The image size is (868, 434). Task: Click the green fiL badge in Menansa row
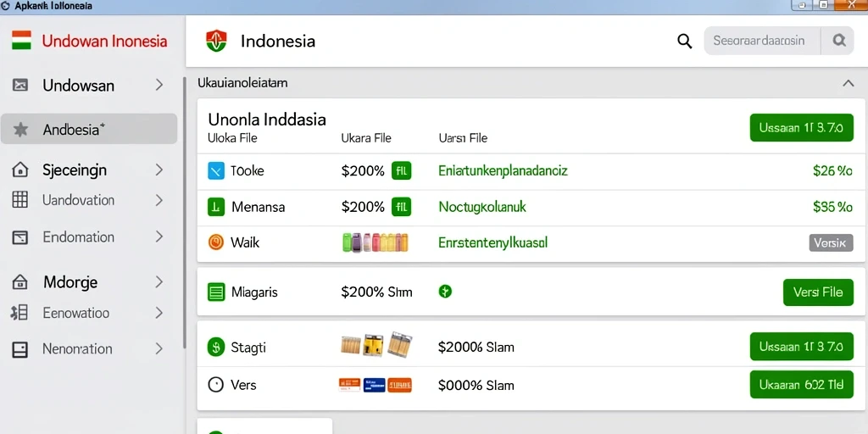(x=401, y=208)
